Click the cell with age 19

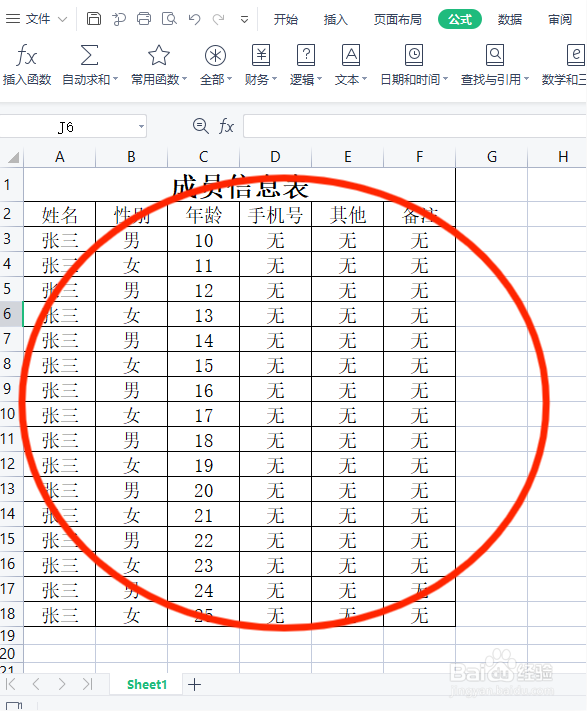204,464
